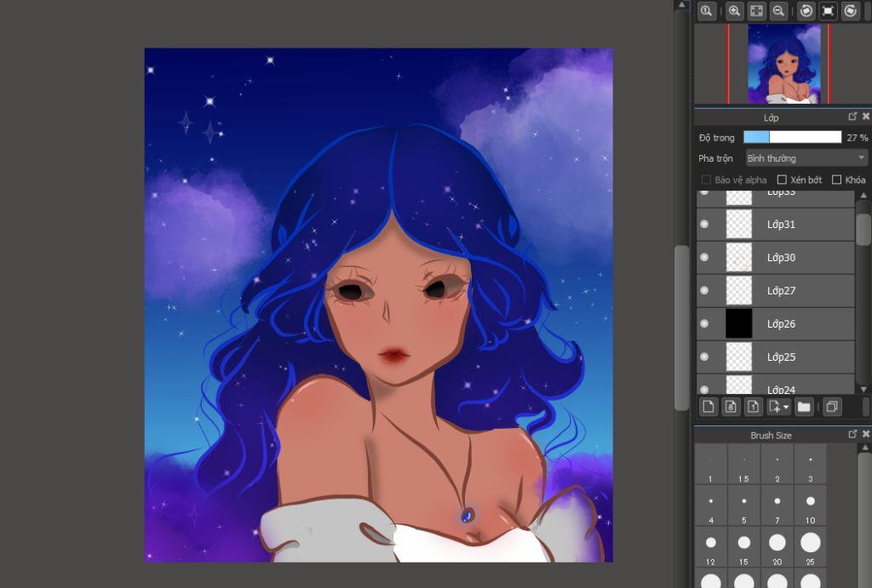Add a new 8-bit layer
Screen dimensions: 872x588
pyautogui.click(x=731, y=407)
